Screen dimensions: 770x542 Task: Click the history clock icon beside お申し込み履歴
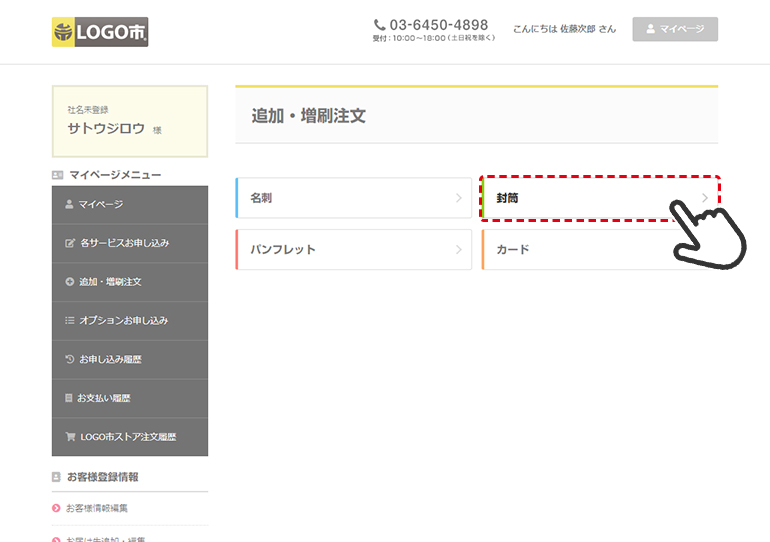click(x=70, y=359)
